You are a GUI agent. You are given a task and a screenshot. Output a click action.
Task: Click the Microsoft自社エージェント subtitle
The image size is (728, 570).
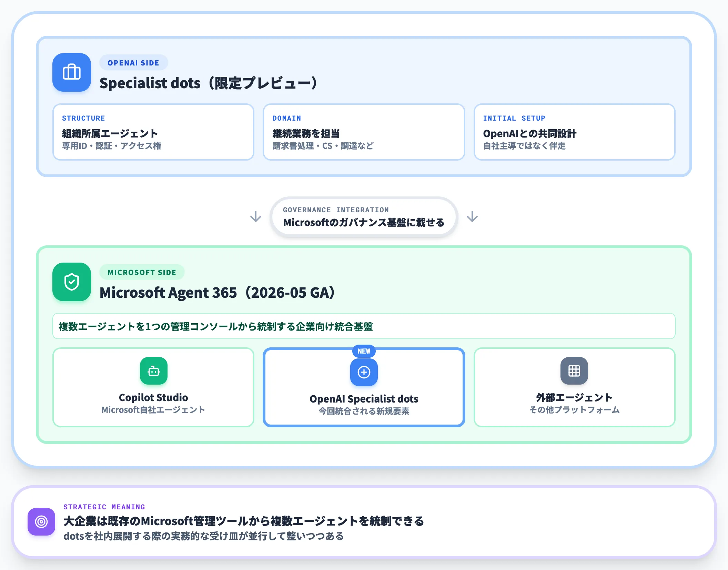click(153, 410)
